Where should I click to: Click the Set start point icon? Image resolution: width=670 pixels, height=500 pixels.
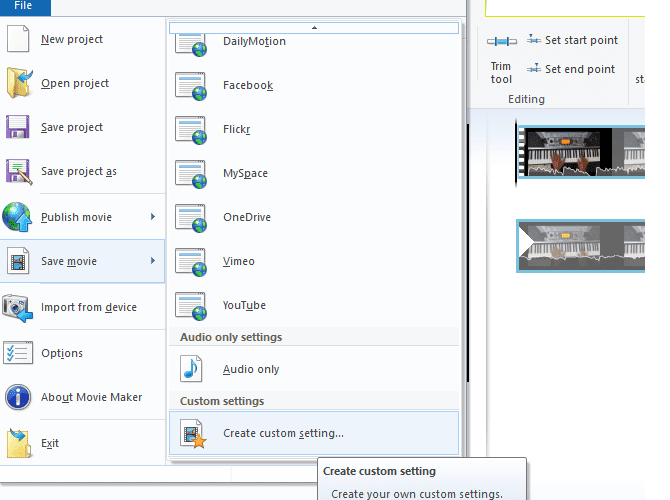(534, 39)
